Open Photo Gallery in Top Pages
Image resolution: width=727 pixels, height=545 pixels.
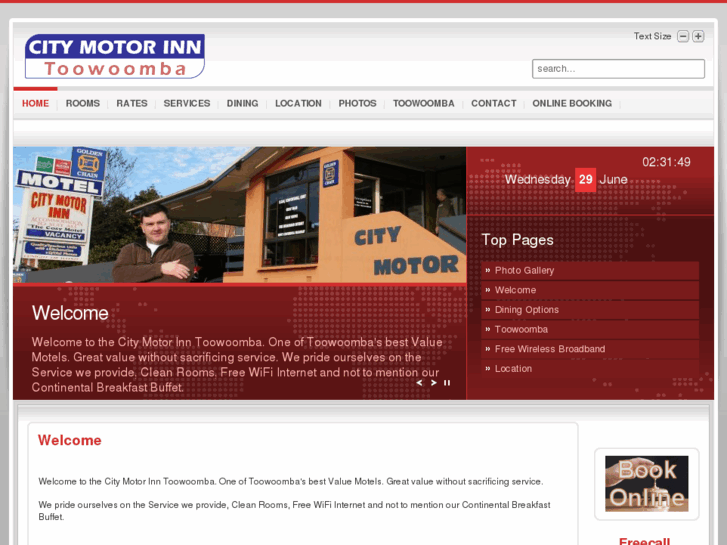point(590,270)
